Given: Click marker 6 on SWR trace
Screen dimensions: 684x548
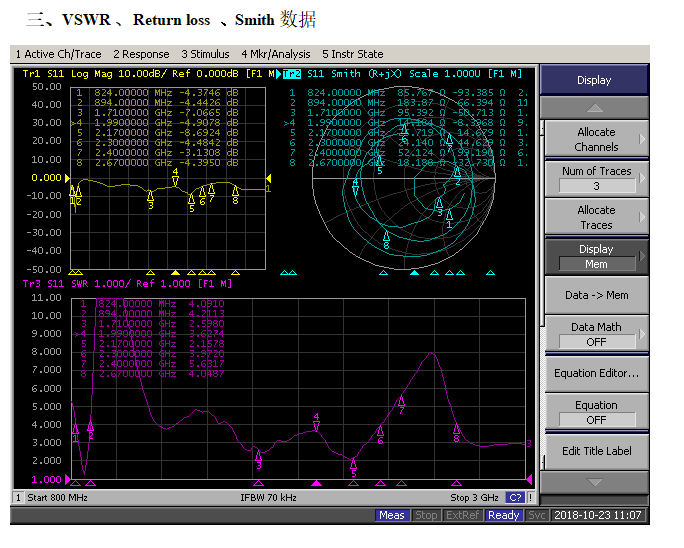Looking at the screenshot, I should 380,435.
